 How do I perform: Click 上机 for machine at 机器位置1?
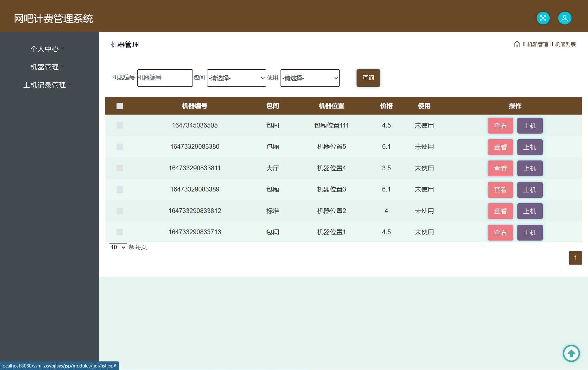click(530, 233)
